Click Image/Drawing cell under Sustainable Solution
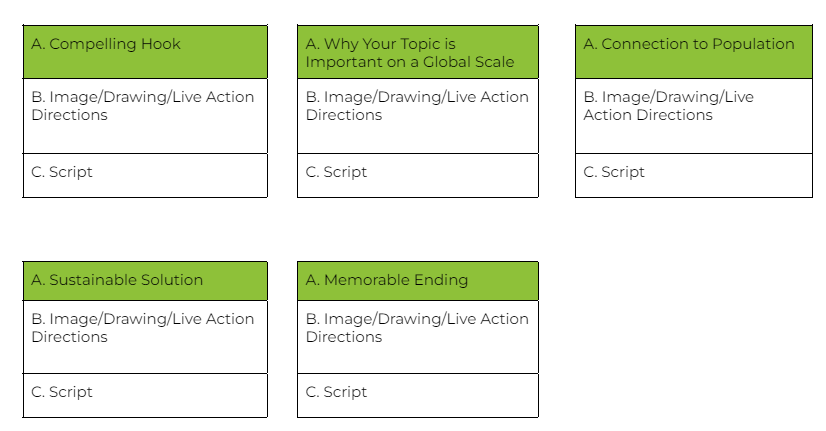 (x=145, y=337)
